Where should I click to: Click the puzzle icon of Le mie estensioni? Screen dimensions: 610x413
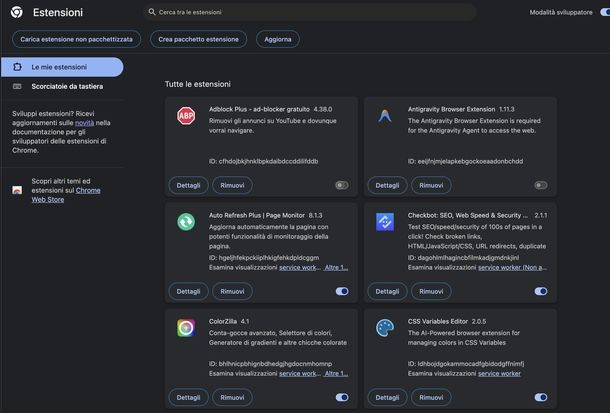(x=17, y=67)
